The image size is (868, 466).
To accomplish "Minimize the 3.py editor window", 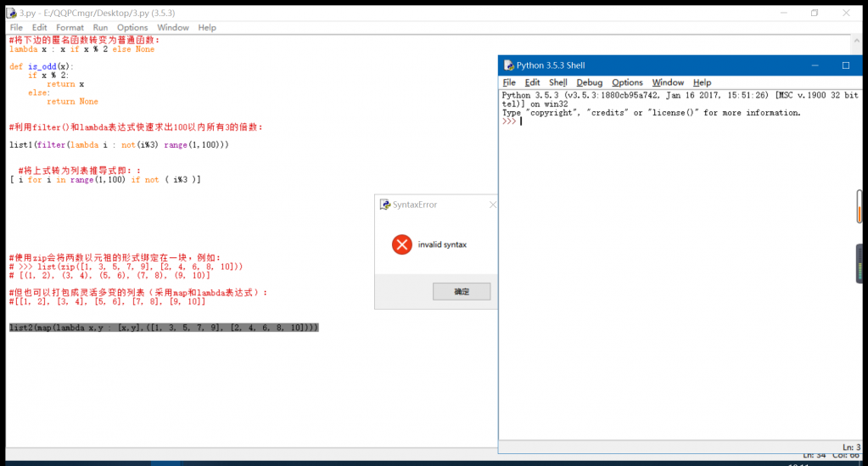I will point(784,13).
